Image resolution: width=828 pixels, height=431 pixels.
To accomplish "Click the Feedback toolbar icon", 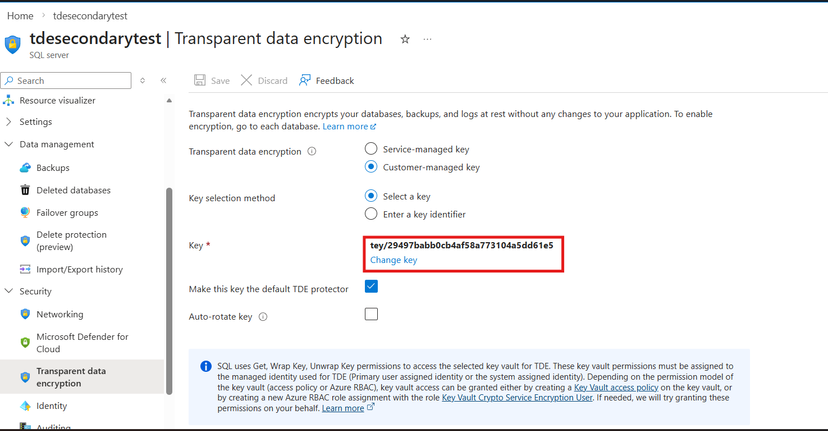I will coord(305,80).
